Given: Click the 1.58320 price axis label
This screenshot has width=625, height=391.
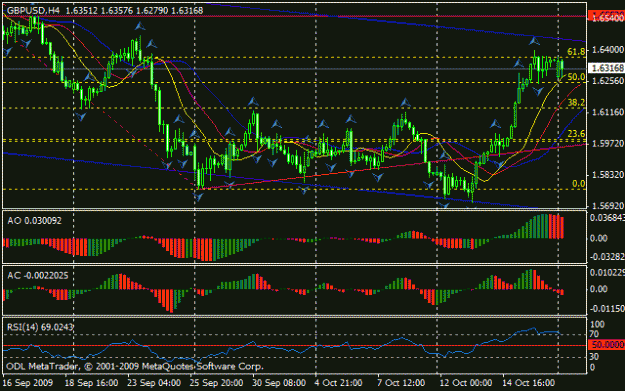Looking at the screenshot, I should click(608, 175).
